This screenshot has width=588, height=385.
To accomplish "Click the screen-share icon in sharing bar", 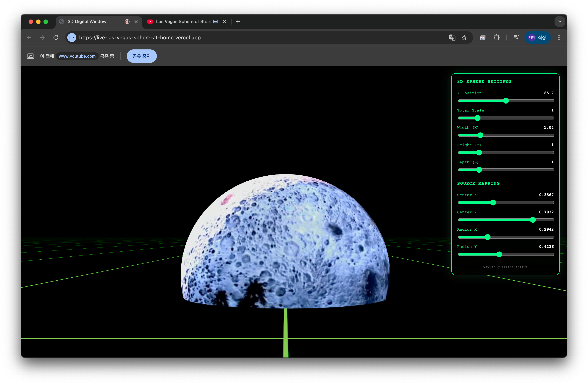I will click(30, 56).
